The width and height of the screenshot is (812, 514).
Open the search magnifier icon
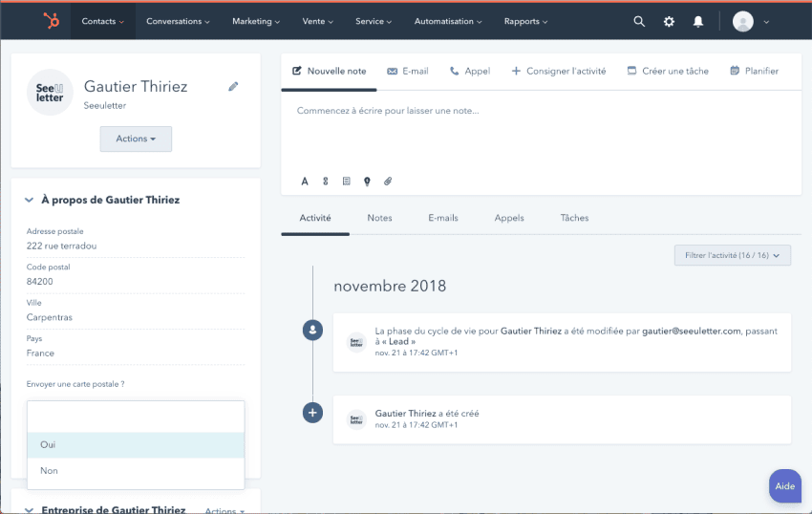tap(639, 21)
